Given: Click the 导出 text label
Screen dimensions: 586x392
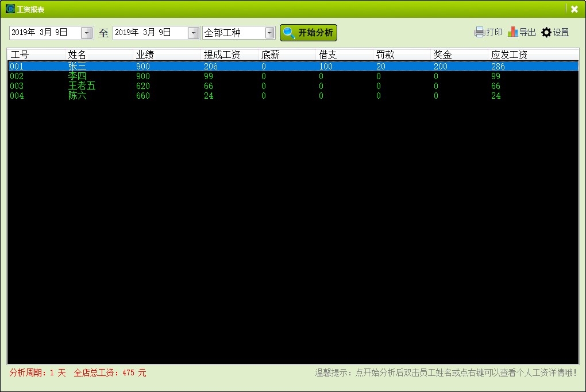Looking at the screenshot, I should (527, 33).
